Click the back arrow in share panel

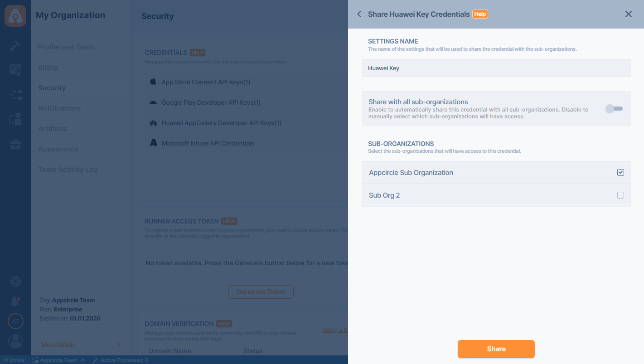(359, 14)
